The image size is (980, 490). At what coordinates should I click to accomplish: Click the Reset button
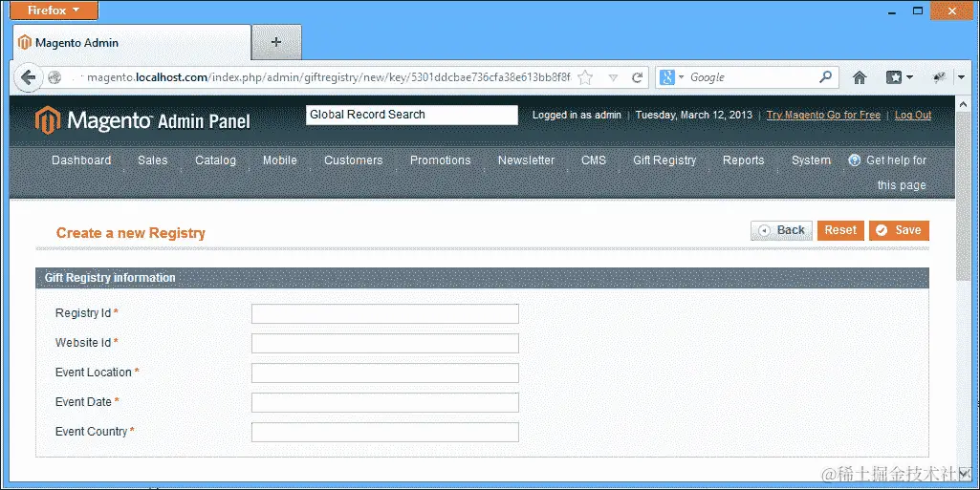pos(840,230)
